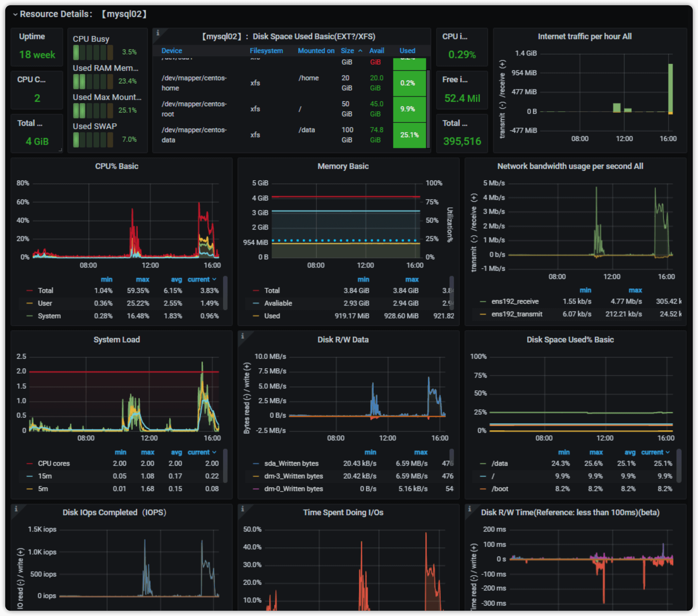Sort Network bandwidth legend by max column

pos(635,290)
